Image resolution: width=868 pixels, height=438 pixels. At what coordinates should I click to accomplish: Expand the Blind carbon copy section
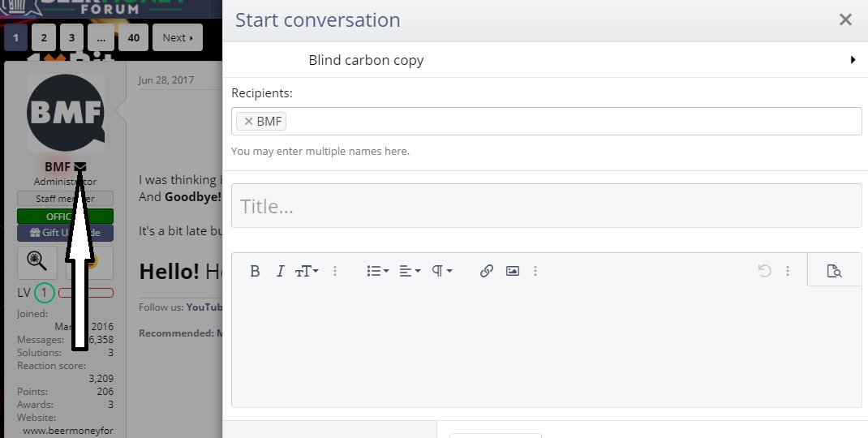click(x=853, y=60)
